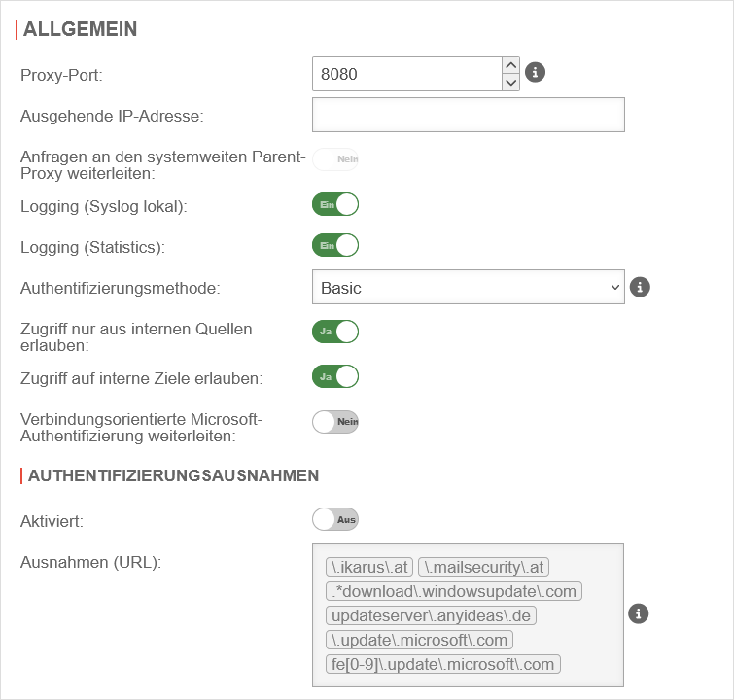This screenshot has height=700, width=734.
Task: Decrease Proxy-Port with down arrow
Action: click(x=510, y=83)
